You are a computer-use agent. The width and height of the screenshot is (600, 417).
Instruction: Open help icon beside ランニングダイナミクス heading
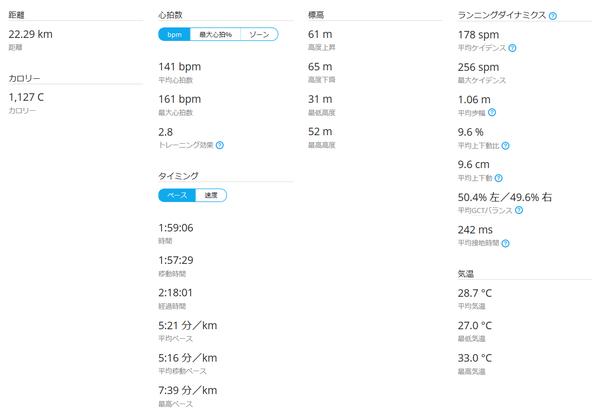click(553, 16)
